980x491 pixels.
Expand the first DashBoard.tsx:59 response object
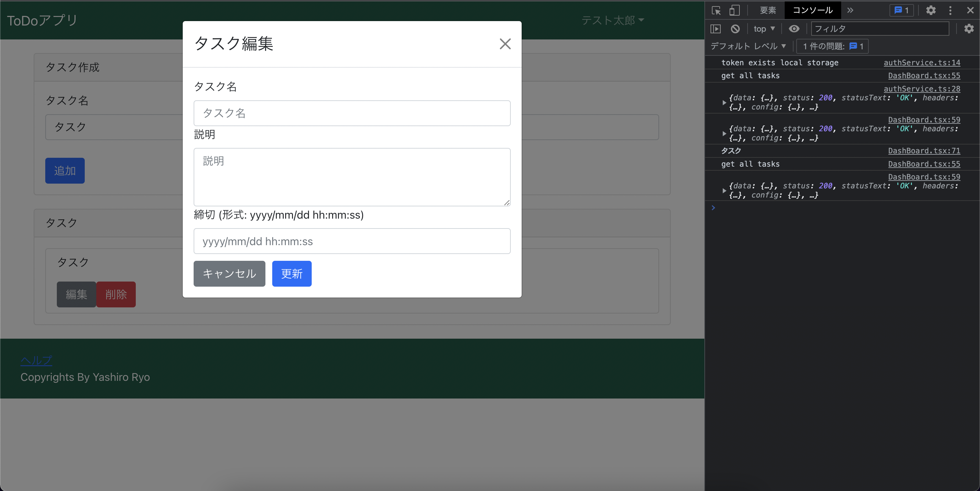pos(724,133)
